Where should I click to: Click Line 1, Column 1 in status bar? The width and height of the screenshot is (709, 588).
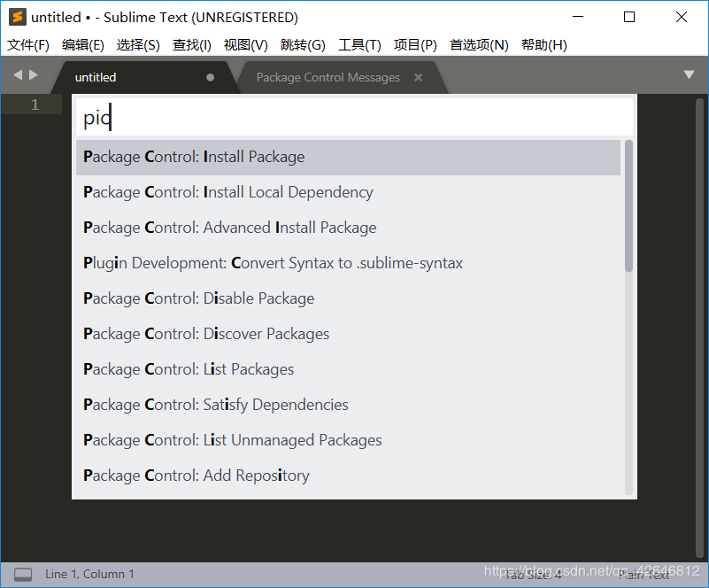[89, 574]
